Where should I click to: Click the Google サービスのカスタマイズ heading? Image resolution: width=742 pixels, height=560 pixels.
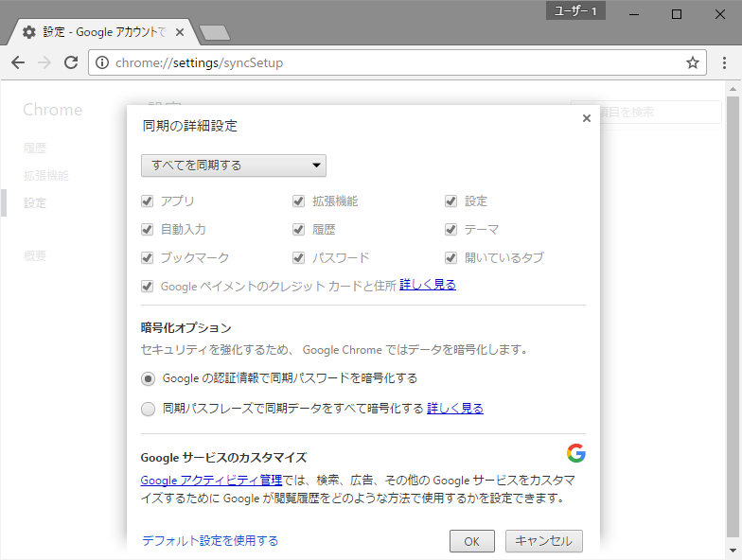[223, 458]
